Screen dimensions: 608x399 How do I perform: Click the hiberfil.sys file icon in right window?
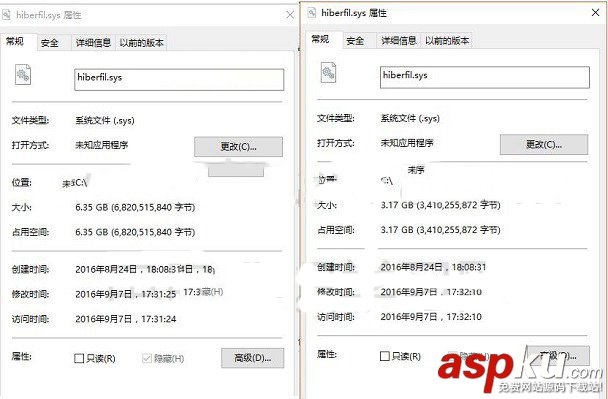pyautogui.click(x=328, y=73)
